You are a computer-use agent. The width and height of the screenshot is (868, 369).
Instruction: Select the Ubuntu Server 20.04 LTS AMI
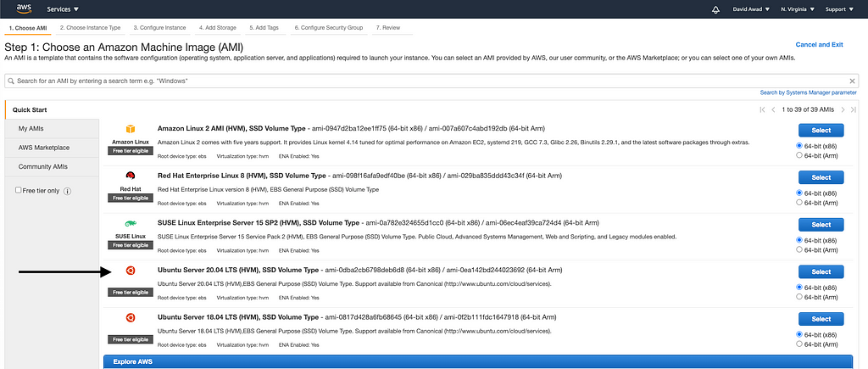[821, 271]
